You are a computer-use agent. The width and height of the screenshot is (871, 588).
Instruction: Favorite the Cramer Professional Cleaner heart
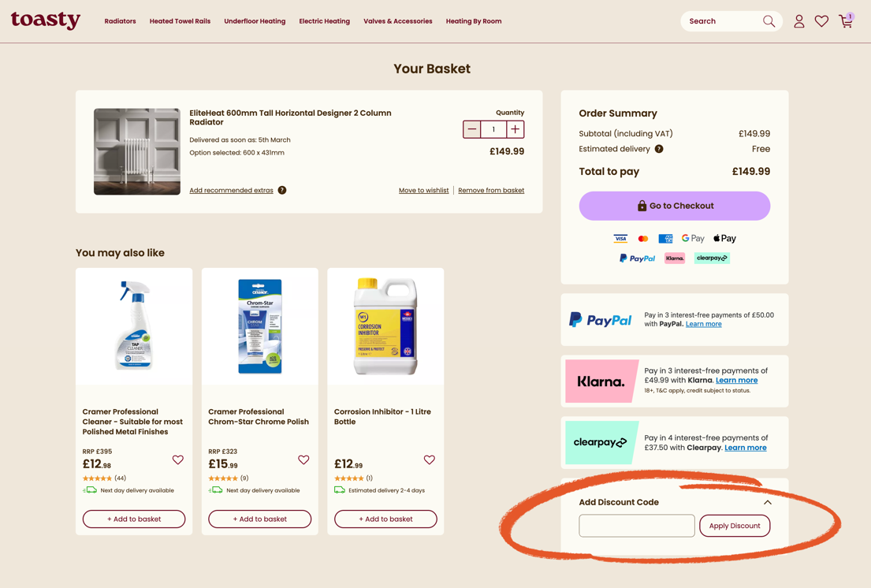pyautogui.click(x=178, y=460)
